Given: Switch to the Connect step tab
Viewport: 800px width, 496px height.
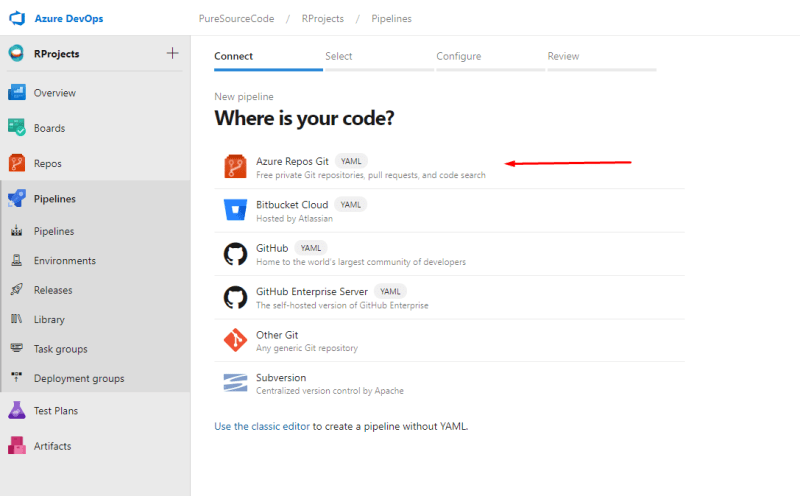Looking at the screenshot, I should click(x=268, y=57).
